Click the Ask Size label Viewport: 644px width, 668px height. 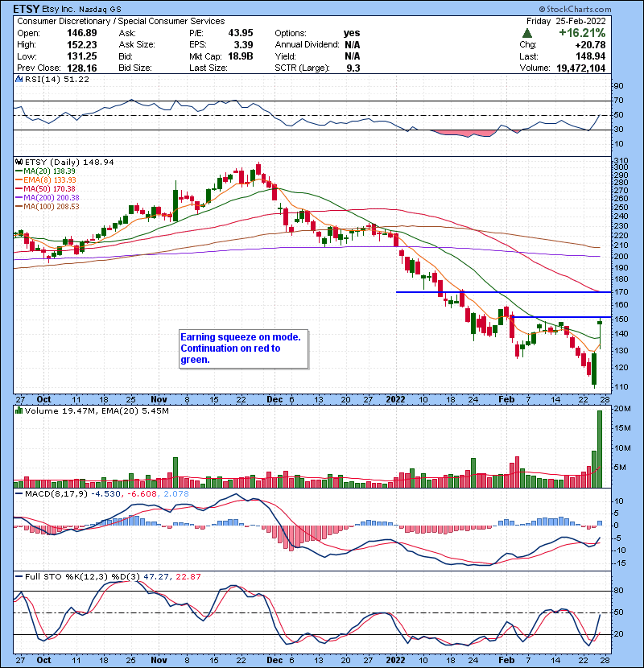pos(137,45)
